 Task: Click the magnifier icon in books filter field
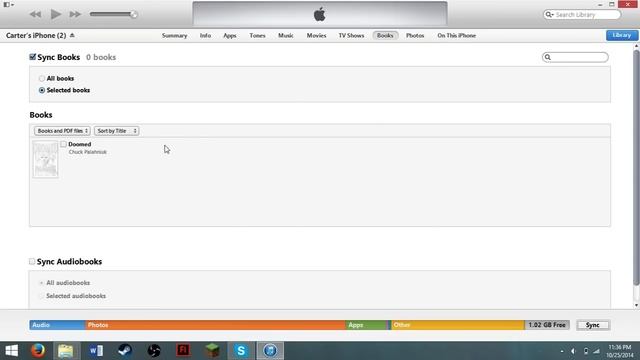tap(548, 57)
